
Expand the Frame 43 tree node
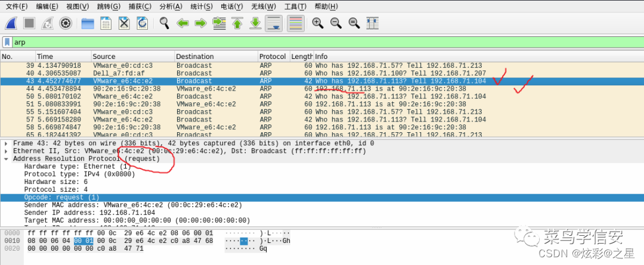(6, 143)
